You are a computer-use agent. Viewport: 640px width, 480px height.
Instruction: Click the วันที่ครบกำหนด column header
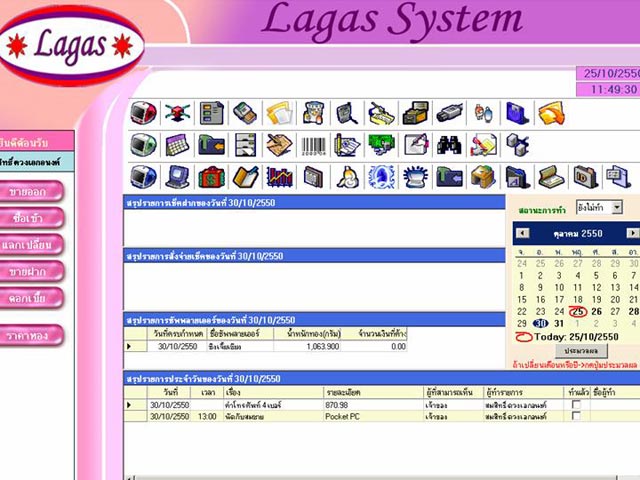pyautogui.click(x=177, y=333)
